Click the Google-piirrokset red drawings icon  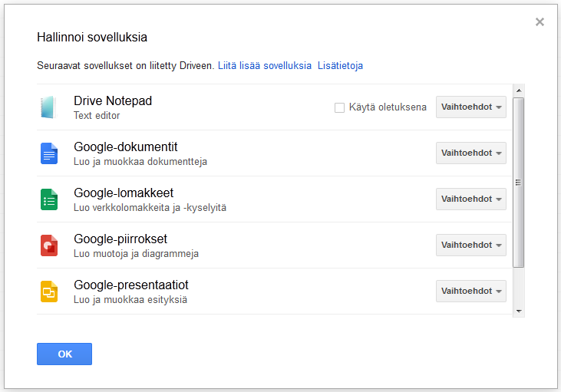pos(49,245)
